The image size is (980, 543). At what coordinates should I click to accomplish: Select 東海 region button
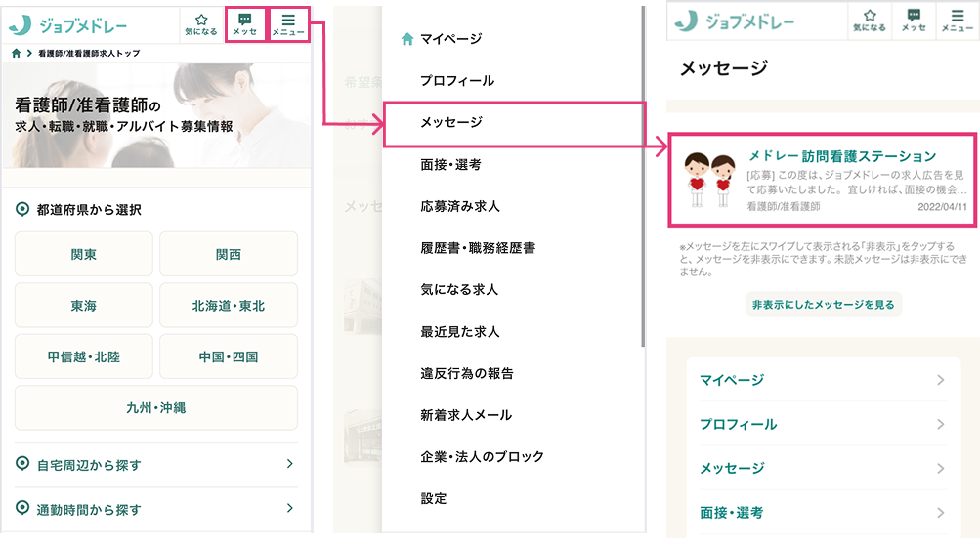coord(84,305)
